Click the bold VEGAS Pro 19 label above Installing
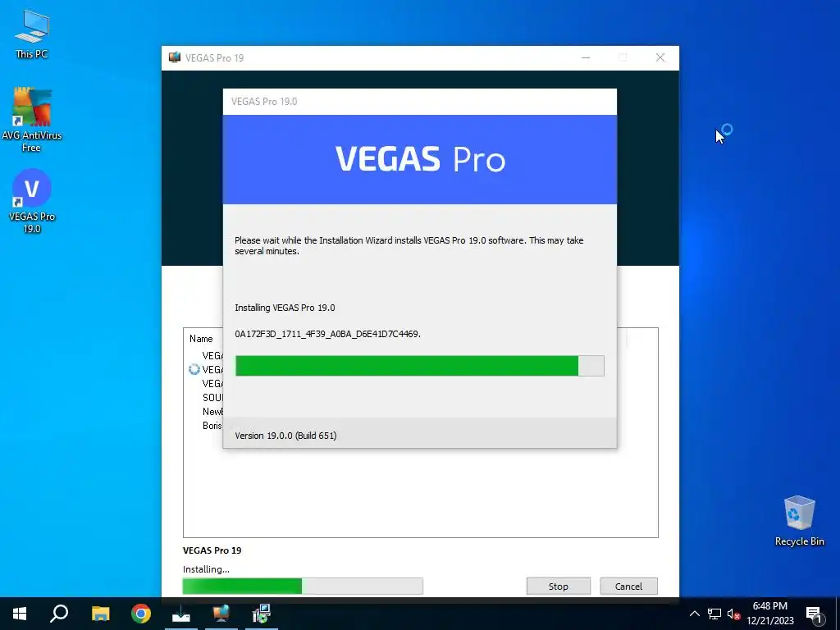Screen dimensions: 840x630 point(212,550)
